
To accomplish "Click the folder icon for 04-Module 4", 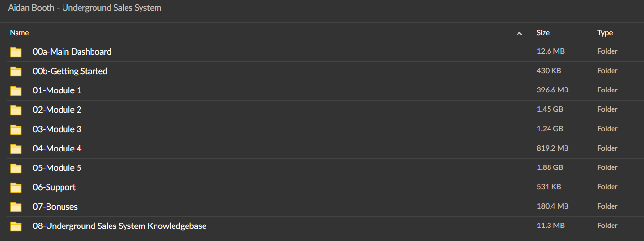I will [x=16, y=149].
